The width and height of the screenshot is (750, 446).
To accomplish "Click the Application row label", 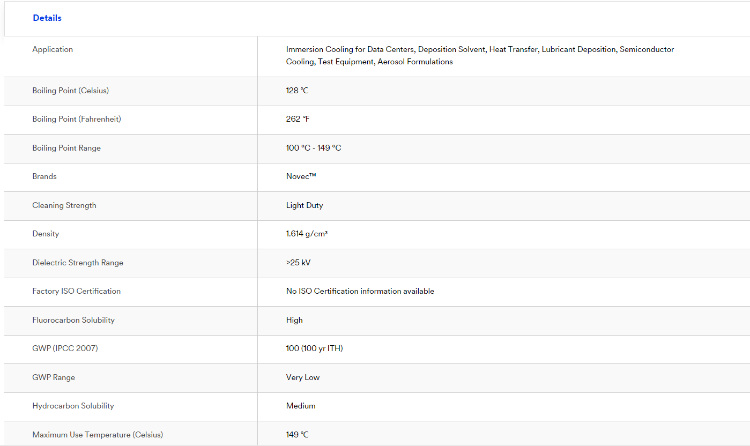I will click(x=53, y=49).
